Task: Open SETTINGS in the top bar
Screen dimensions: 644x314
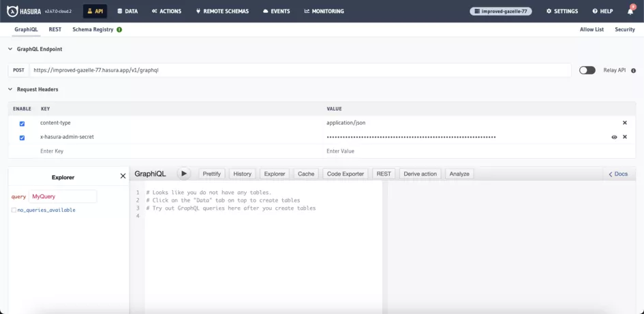Action: pyautogui.click(x=562, y=11)
